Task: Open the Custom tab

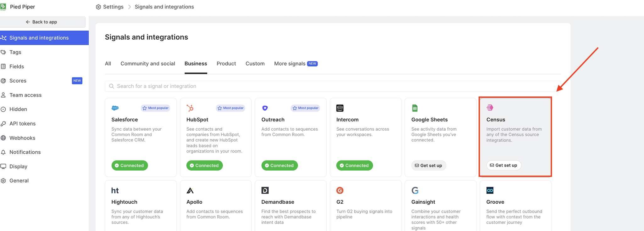Action: coord(255,64)
